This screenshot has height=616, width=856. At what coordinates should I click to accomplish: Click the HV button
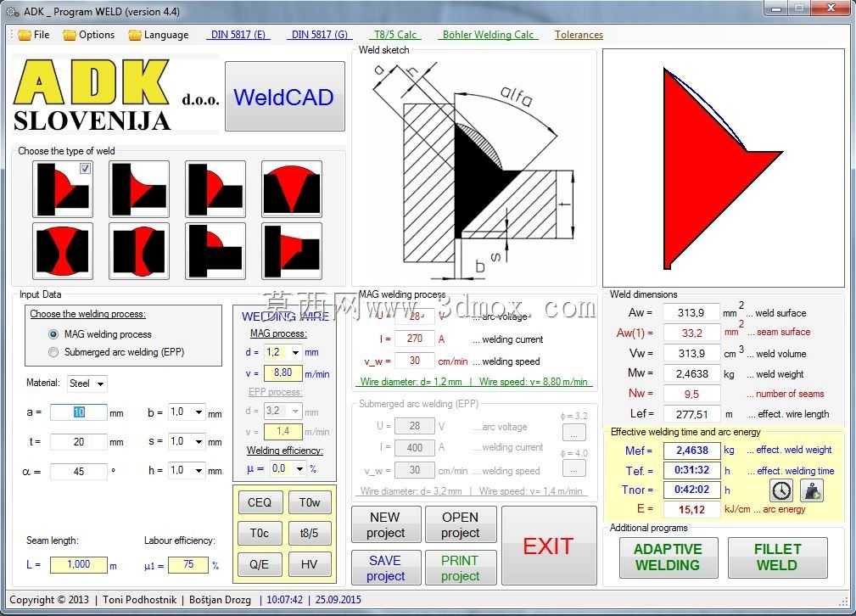point(310,564)
